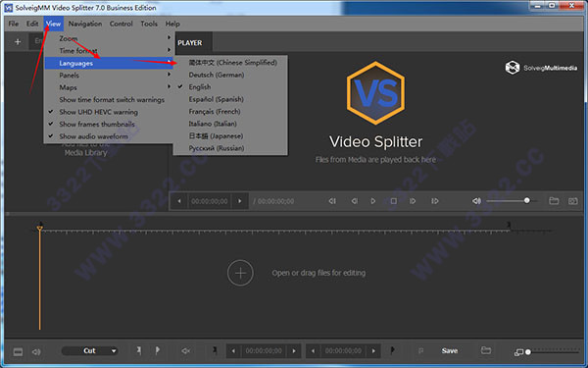The height and width of the screenshot is (368, 588).
Task: Step player time backward arrow
Action: 179,201
